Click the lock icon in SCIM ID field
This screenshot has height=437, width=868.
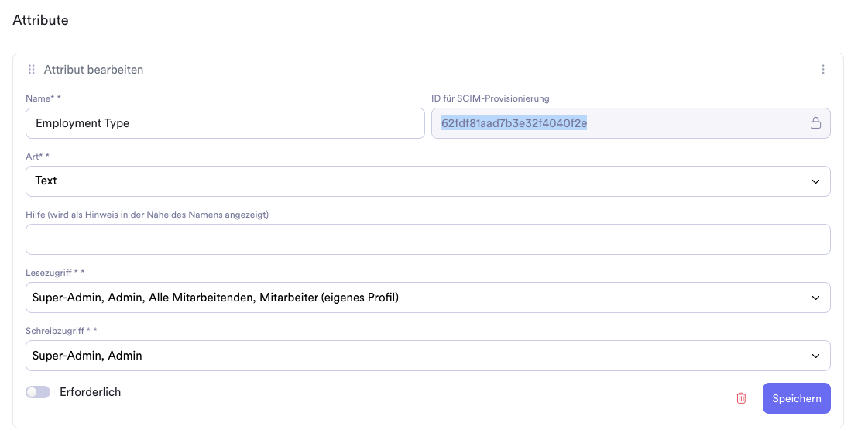coord(815,123)
